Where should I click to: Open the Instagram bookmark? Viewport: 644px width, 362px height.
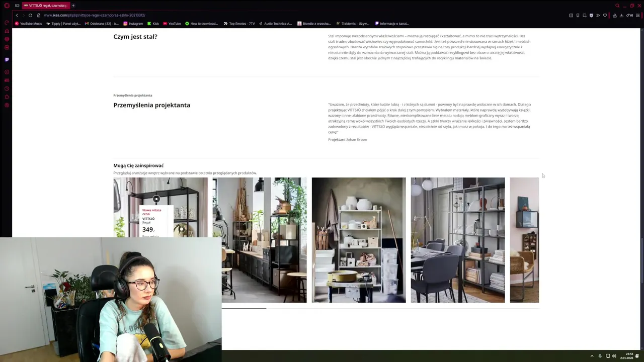coord(133,24)
